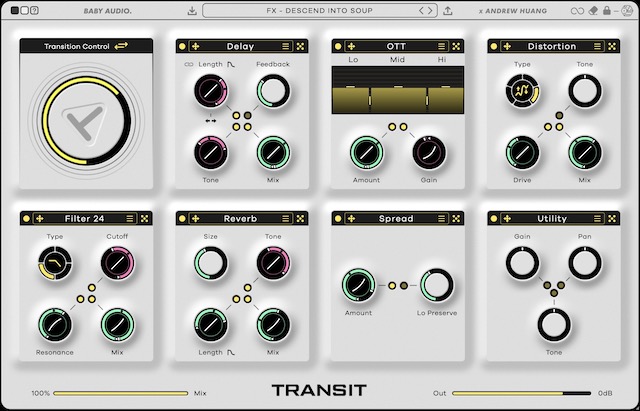This screenshot has height=411, width=640.
Task: Click the save preset download icon
Action: pos(192,10)
